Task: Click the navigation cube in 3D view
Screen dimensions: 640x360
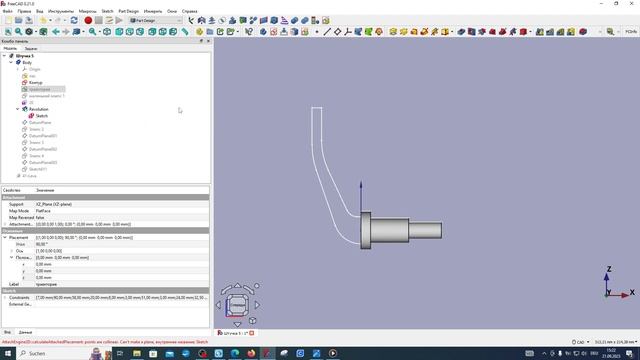Action: coord(237,304)
